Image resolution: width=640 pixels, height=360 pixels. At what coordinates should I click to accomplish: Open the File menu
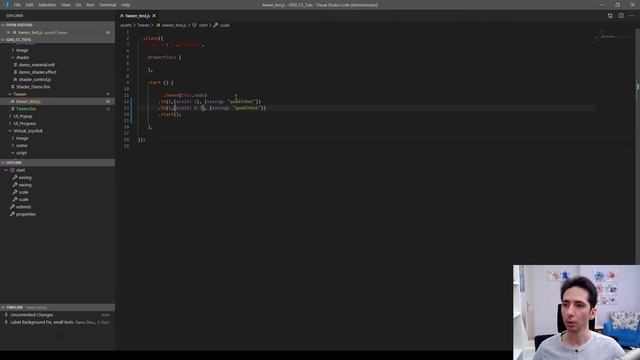17,5
